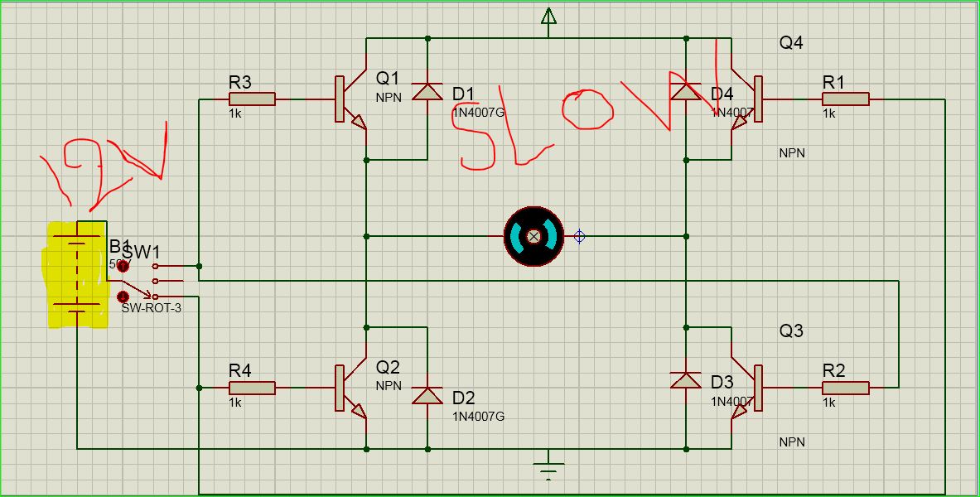Click the 1N4007G value under D1
The height and width of the screenshot is (497, 980).
point(478,113)
